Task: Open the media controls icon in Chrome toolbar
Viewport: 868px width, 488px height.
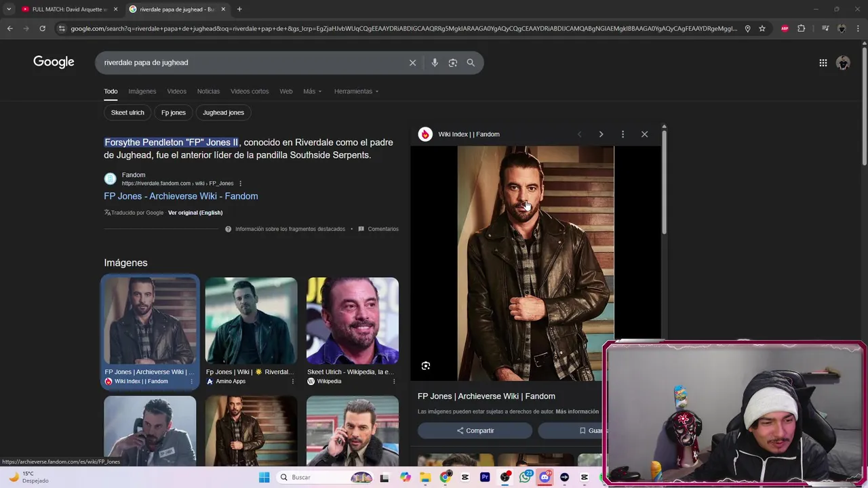Action: click(x=825, y=28)
